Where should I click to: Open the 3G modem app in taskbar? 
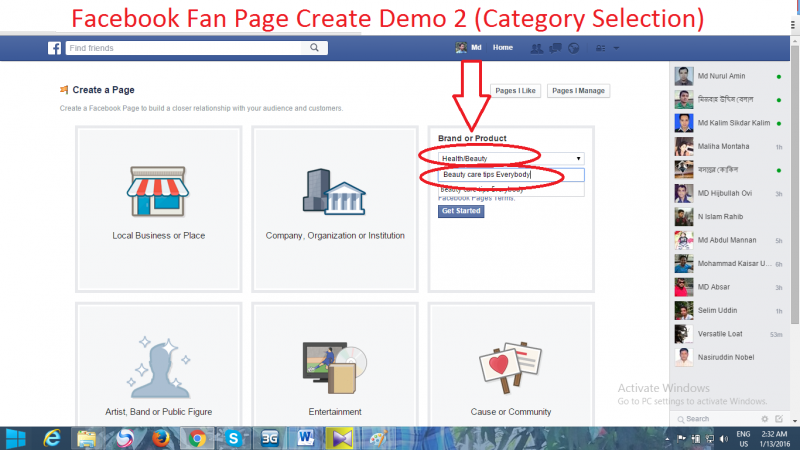point(269,438)
